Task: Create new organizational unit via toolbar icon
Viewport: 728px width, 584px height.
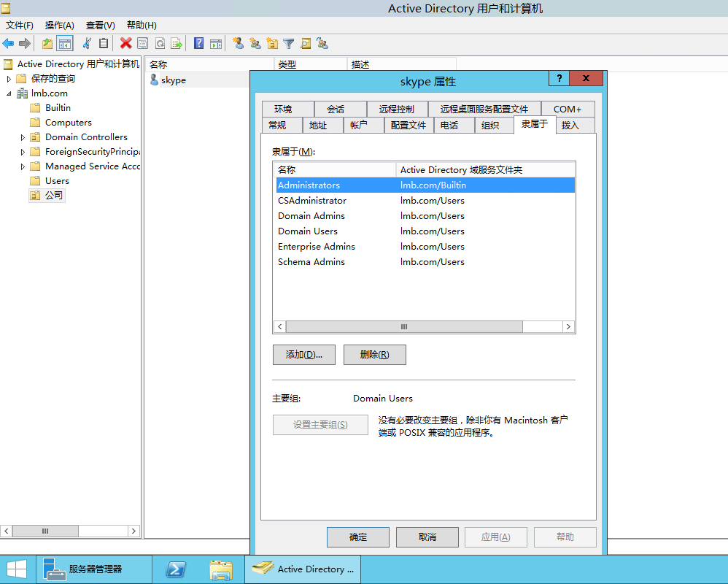Action: [x=272, y=44]
